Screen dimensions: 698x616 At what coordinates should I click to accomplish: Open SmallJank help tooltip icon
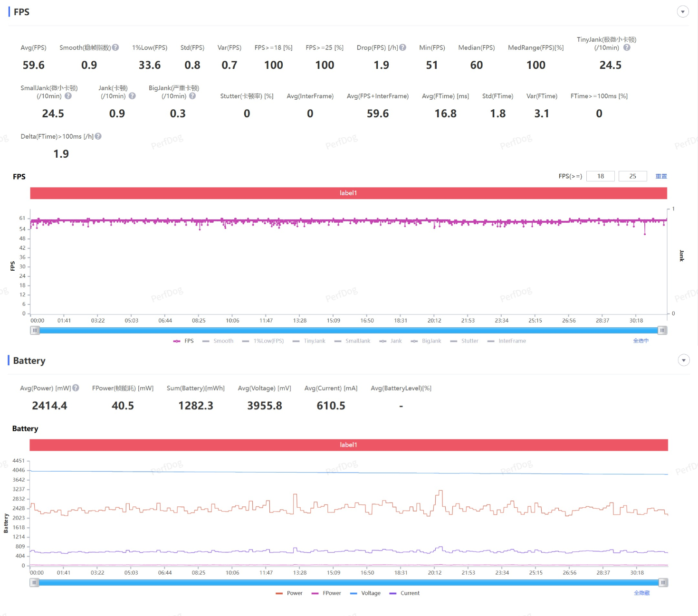[68, 96]
